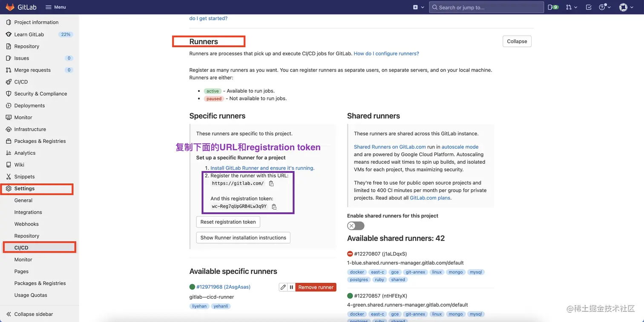This screenshot has width=644, height=322.
Task: Click the red stop icon of #12270807
Action: click(350, 254)
